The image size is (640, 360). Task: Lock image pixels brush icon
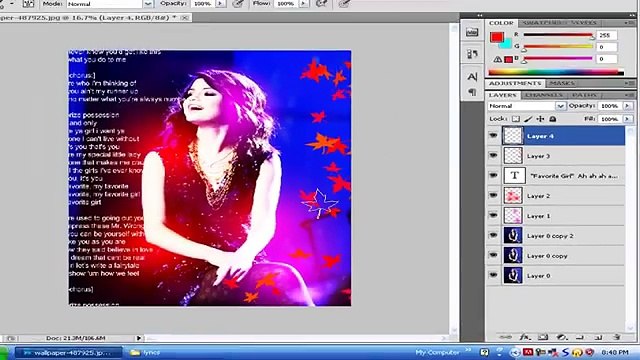[x=528, y=119]
